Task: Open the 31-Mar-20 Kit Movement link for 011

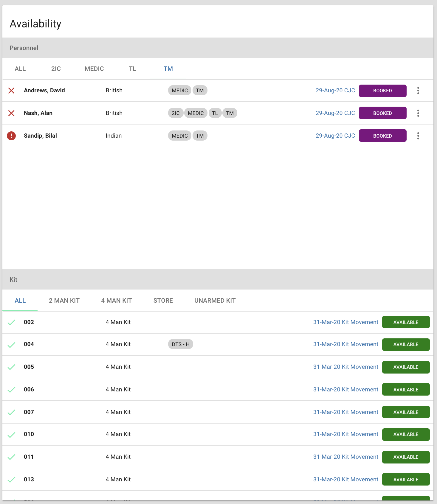Action: (346, 457)
